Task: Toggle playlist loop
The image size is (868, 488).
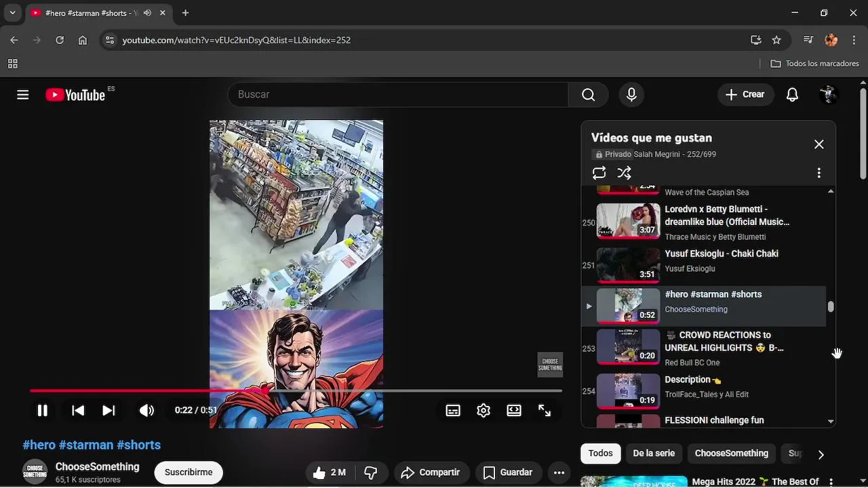Action: (599, 173)
